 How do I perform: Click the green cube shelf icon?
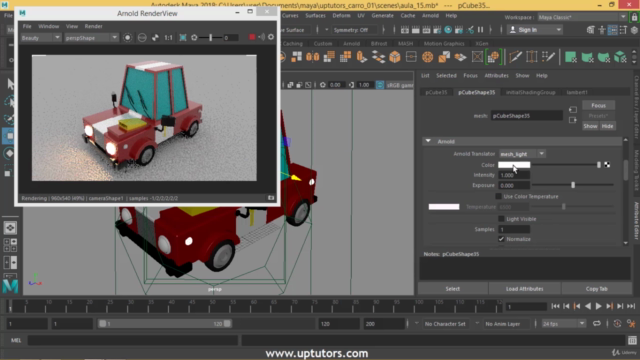tap(620, 57)
